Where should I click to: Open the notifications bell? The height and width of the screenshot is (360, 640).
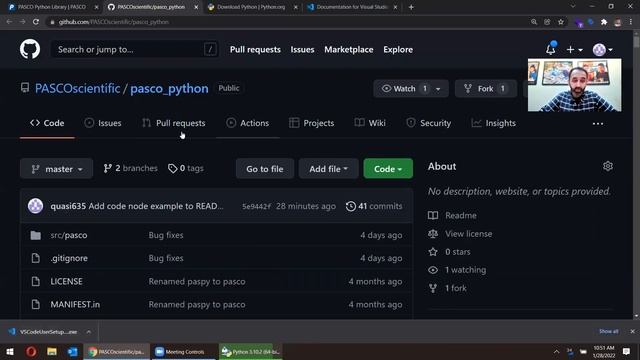tap(551, 49)
